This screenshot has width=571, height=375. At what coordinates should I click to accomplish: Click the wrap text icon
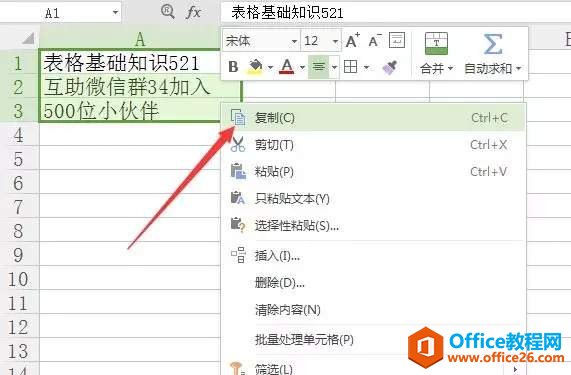pyautogui.click(x=397, y=40)
